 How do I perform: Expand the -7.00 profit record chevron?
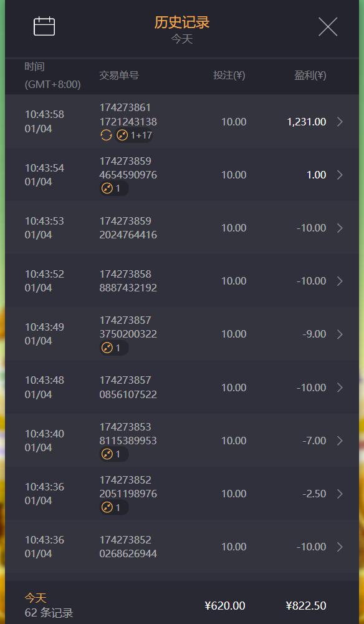[x=340, y=441]
